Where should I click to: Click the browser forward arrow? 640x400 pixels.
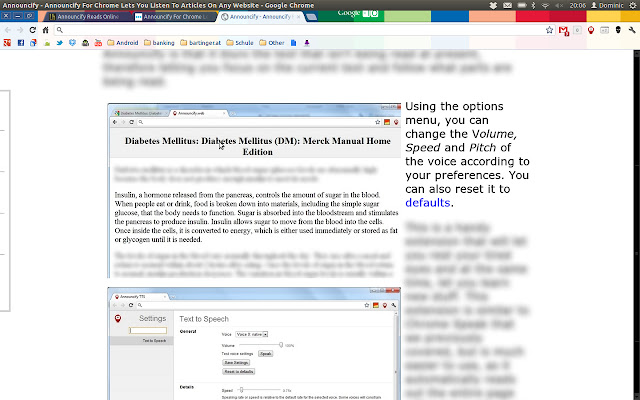click(20, 30)
